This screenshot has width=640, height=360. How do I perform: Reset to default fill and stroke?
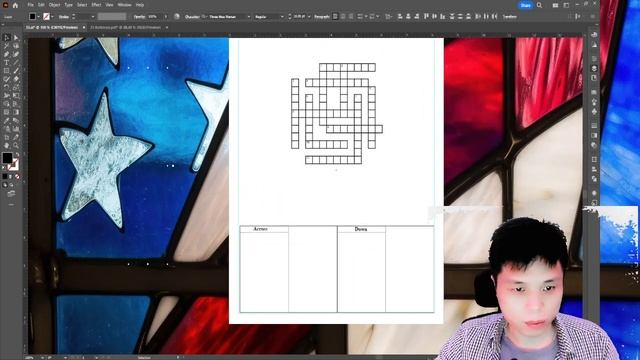coord(4,167)
